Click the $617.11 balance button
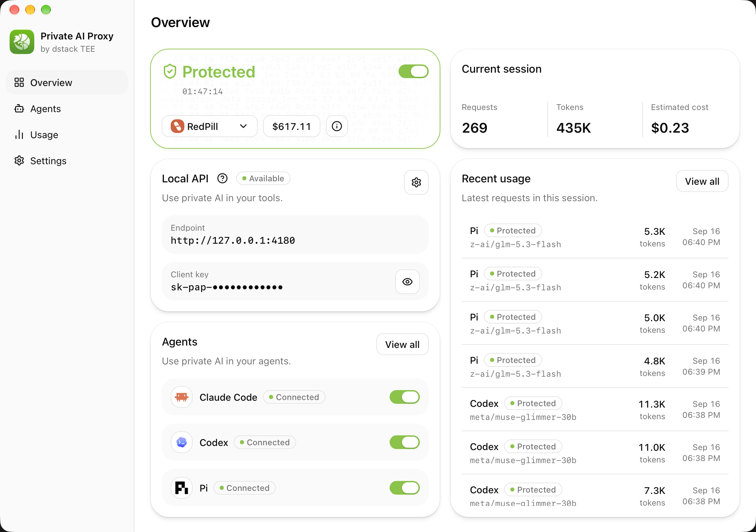This screenshot has height=532, width=756. 292,126
